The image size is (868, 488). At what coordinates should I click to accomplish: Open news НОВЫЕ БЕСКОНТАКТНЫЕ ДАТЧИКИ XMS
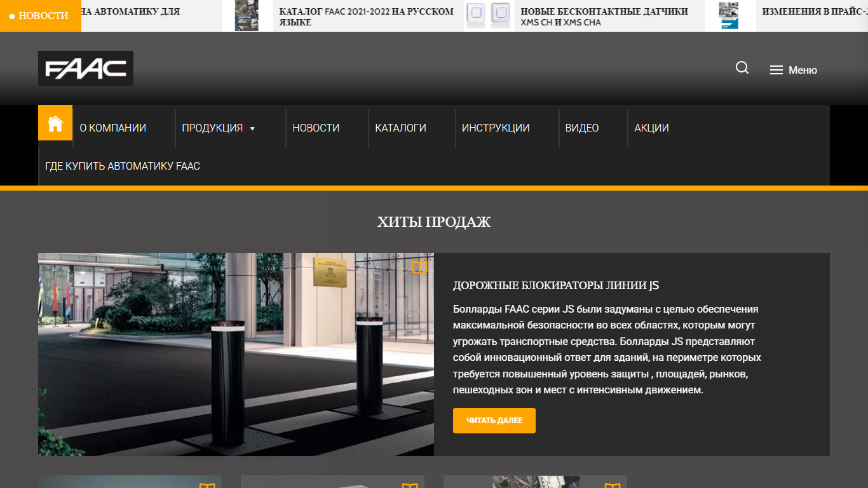(604, 17)
